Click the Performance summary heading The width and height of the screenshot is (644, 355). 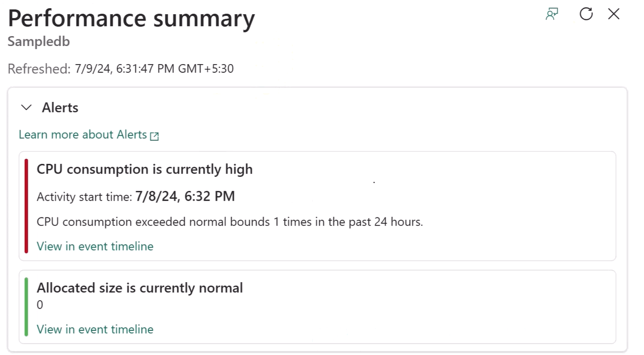[x=131, y=19]
